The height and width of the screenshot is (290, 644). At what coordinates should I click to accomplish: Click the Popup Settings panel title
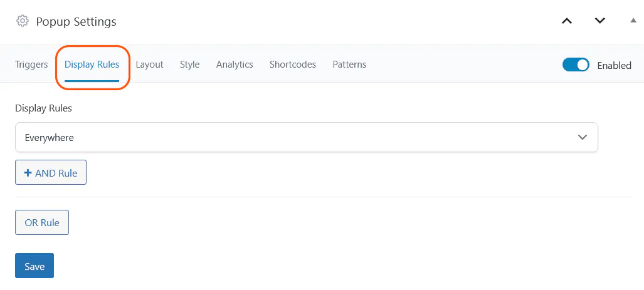click(x=76, y=21)
